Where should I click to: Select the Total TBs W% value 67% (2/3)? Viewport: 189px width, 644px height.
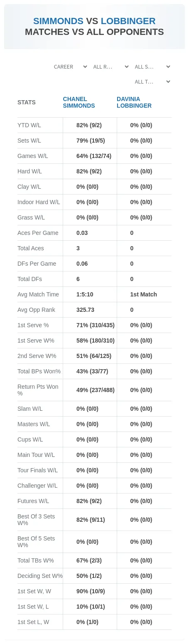click(89, 560)
